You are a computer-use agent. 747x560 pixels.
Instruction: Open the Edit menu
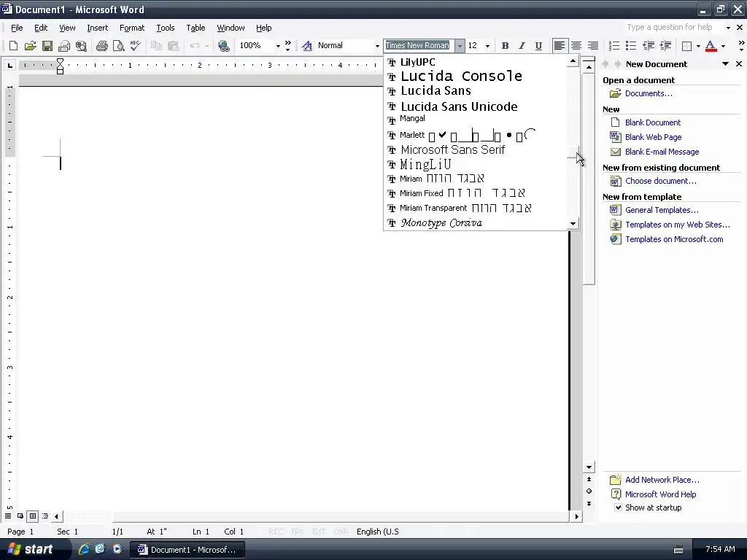[x=41, y=28]
